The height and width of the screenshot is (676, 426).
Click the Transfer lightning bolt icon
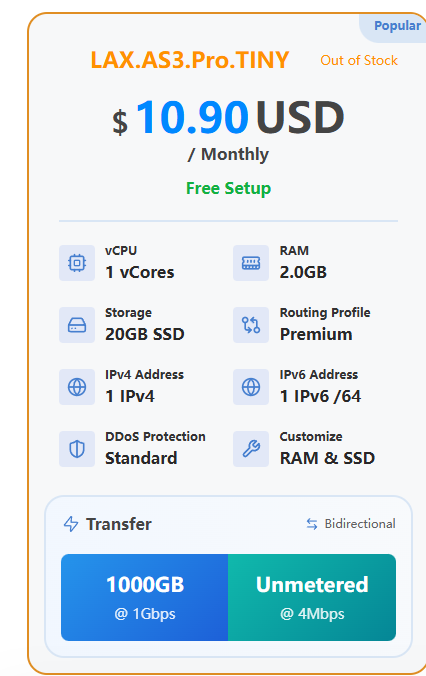click(x=71, y=524)
